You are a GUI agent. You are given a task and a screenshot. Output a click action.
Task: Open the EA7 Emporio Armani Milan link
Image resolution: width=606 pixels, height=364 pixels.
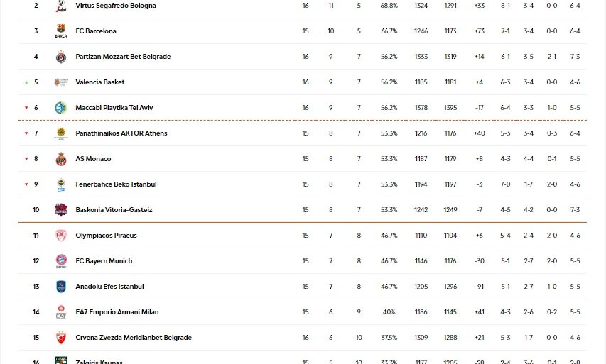click(117, 312)
